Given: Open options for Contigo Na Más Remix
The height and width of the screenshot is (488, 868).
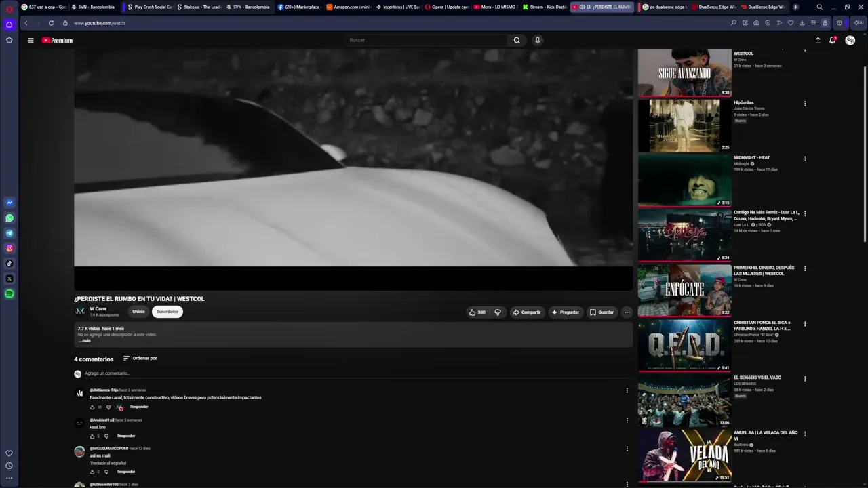Looking at the screenshot, I should [805, 213].
